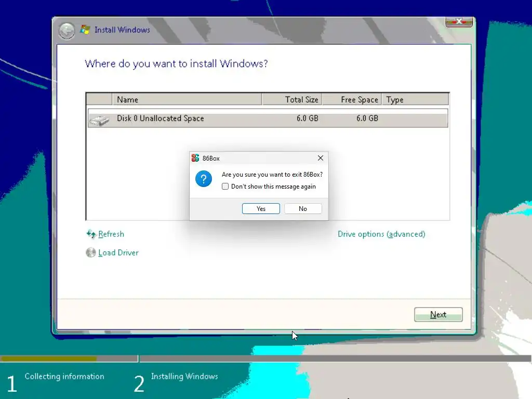Close the Install Windows window
This screenshot has height=399, width=532.
coord(459,21)
